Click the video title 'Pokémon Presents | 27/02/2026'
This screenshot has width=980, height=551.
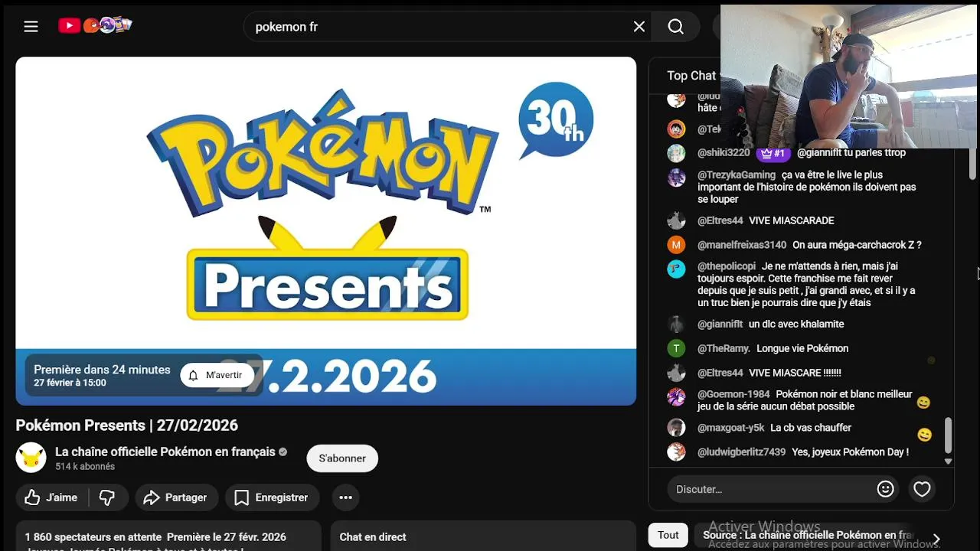point(127,425)
